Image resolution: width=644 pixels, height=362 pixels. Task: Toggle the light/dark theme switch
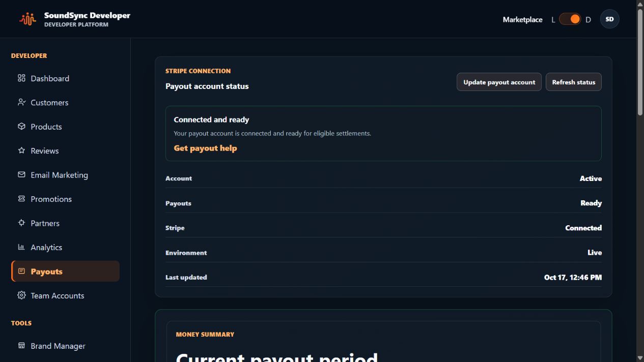(570, 19)
